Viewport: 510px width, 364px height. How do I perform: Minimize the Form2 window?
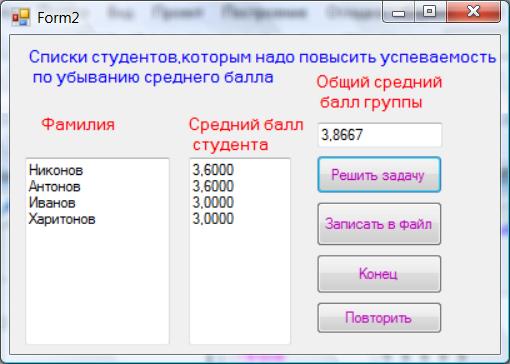[x=398, y=13]
